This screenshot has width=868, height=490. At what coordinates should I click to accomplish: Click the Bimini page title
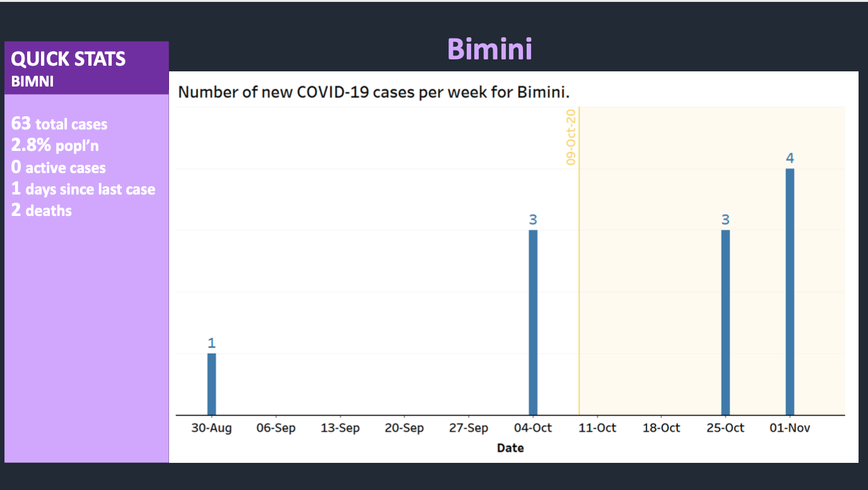(x=490, y=49)
